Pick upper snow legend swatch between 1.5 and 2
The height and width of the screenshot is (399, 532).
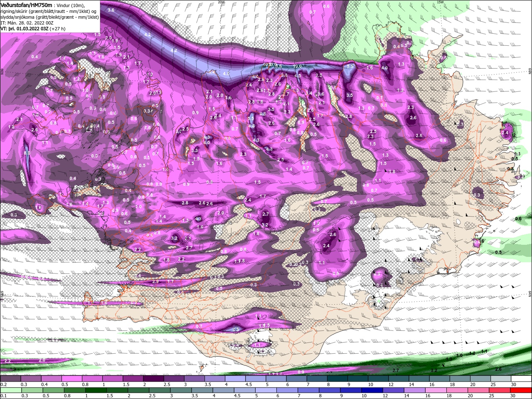tap(133, 379)
